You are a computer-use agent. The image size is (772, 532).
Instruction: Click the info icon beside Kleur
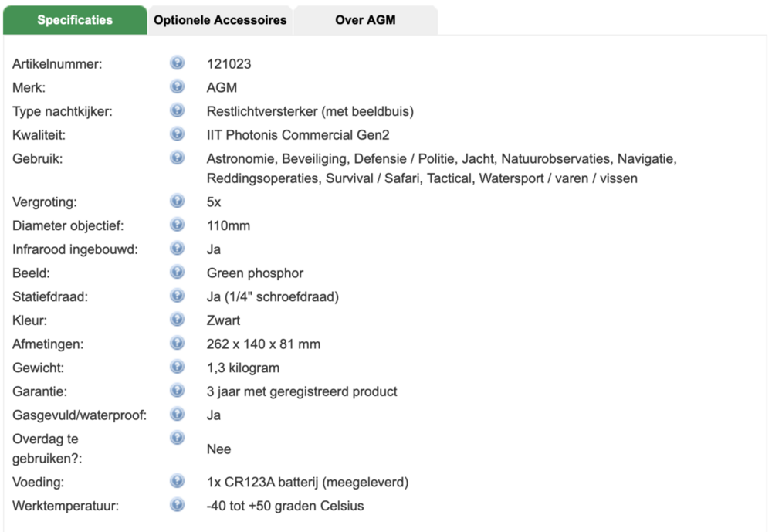pyautogui.click(x=178, y=320)
